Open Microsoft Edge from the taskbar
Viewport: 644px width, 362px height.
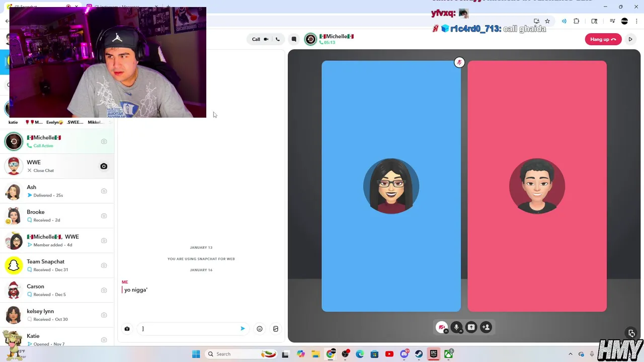coord(360,354)
